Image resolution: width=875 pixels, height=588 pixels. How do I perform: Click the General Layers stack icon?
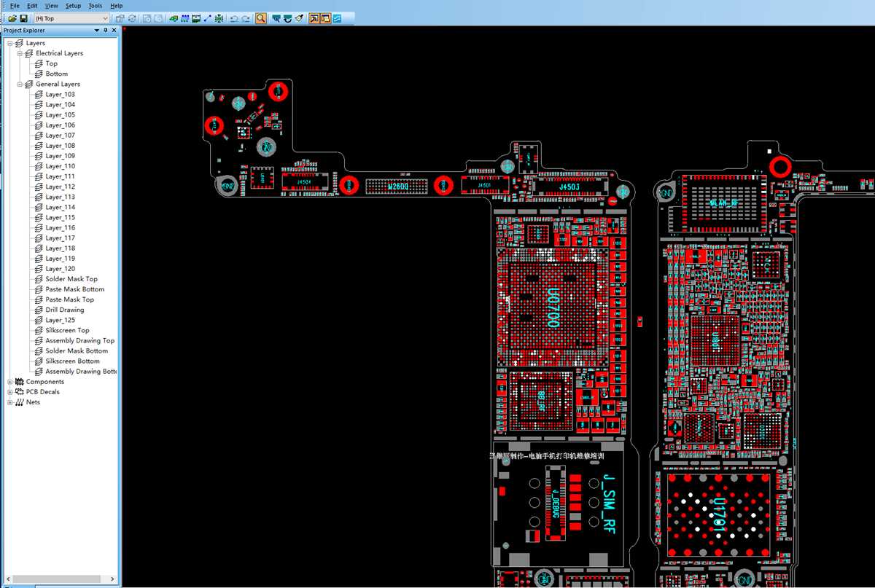(x=30, y=84)
